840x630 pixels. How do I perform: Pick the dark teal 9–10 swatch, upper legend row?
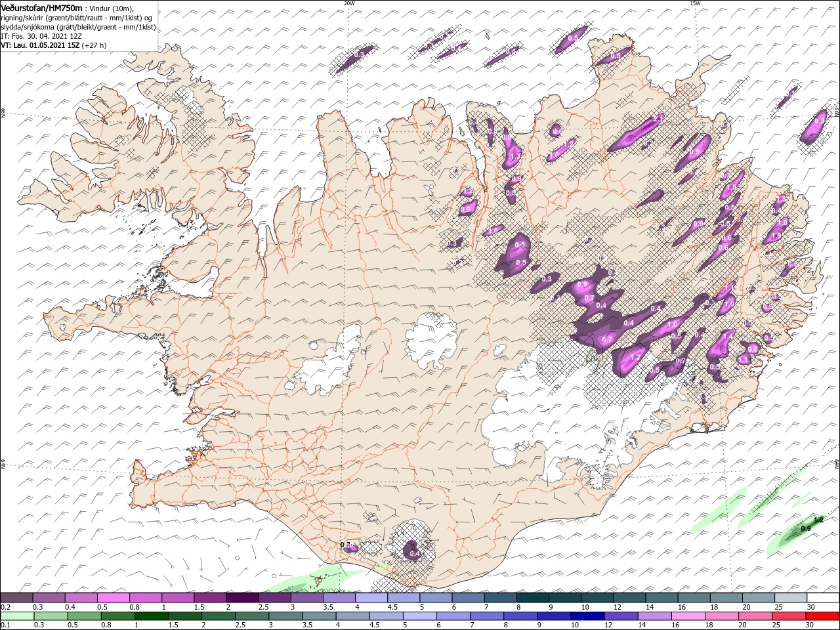click(x=565, y=598)
